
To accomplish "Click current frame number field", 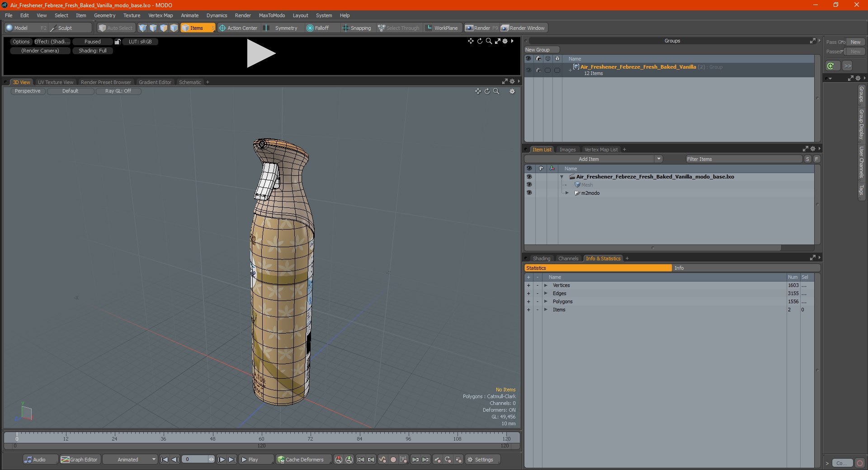I will pyautogui.click(x=195, y=460).
